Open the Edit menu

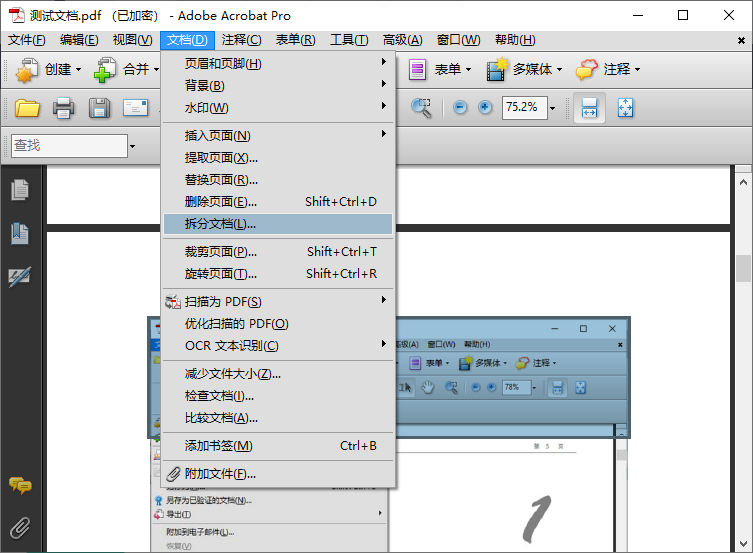click(79, 40)
